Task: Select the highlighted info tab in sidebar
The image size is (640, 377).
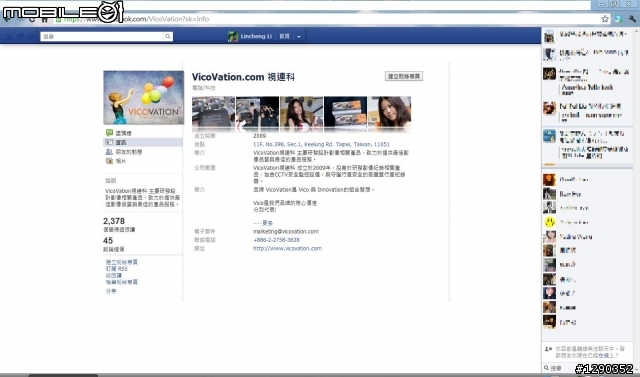Action: tap(143, 142)
